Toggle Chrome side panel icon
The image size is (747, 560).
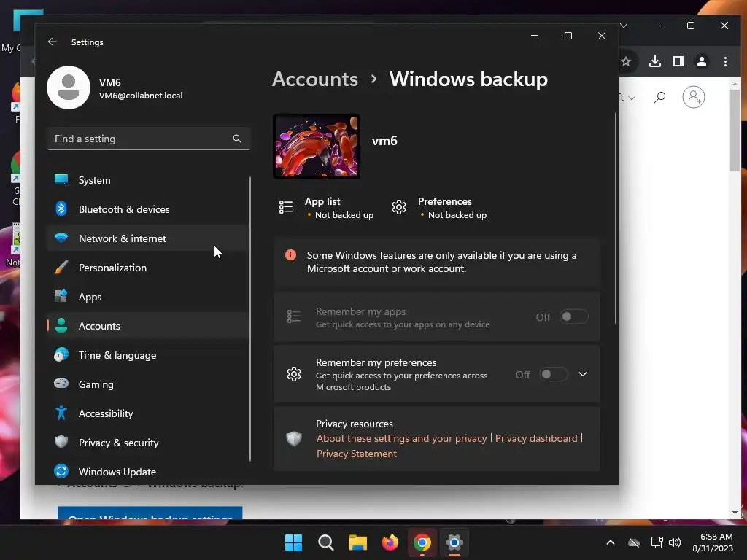click(x=678, y=61)
